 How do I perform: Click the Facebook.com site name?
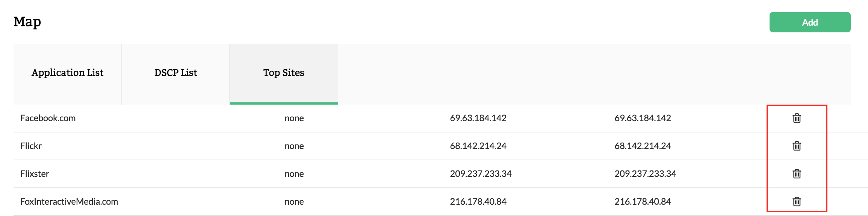point(48,118)
